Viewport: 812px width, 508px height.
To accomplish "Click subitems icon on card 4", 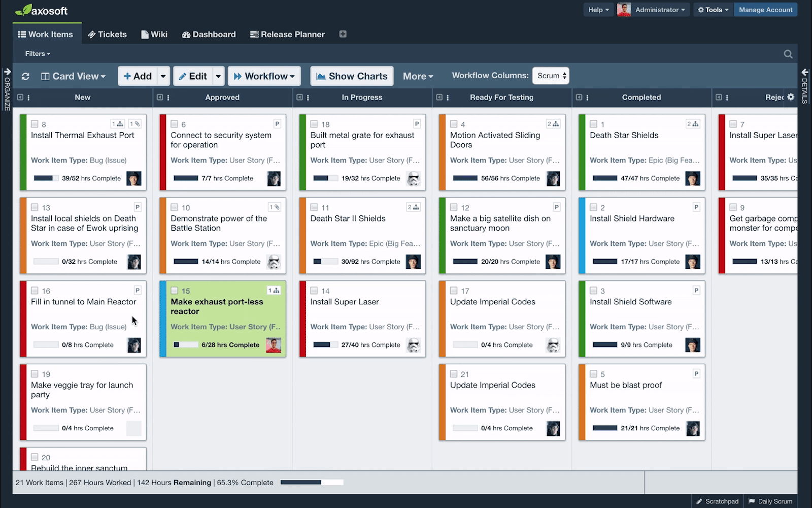I will pos(553,124).
